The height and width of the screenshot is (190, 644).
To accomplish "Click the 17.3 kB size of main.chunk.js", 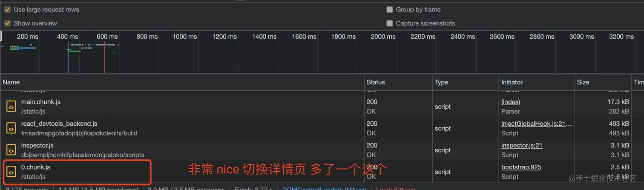I will (x=618, y=102).
